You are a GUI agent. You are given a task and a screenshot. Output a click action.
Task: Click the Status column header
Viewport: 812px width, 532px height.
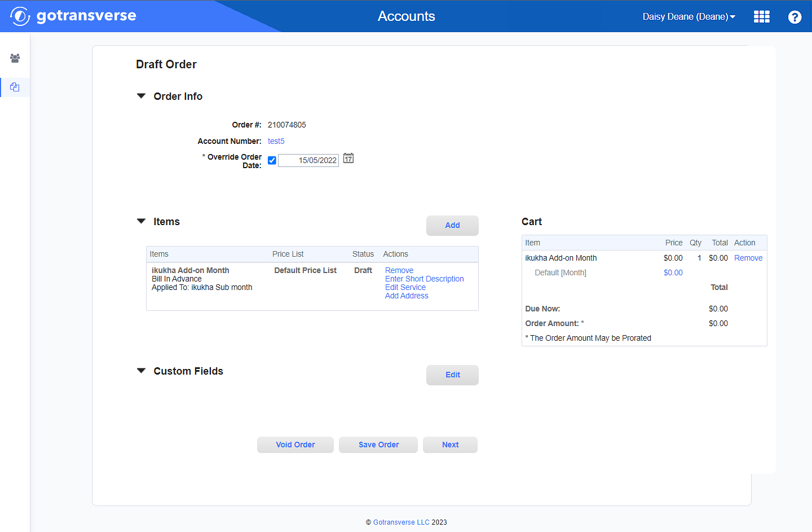point(363,254)
